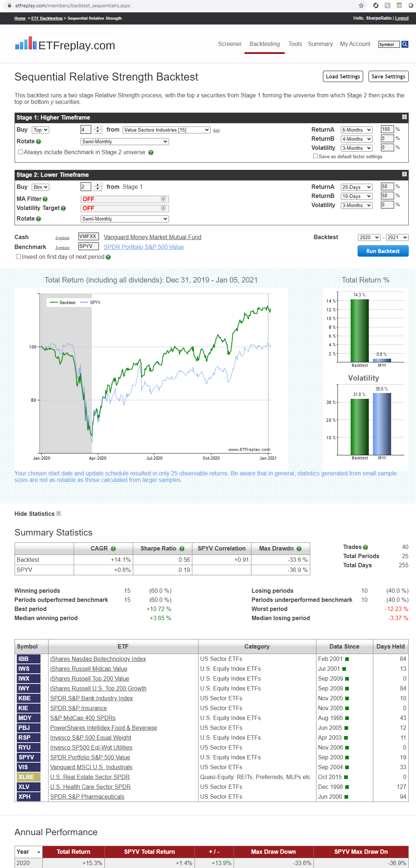Enable Always include Benchmark in Stage 2 universe
Screen dimensions: 416x868
20,152
